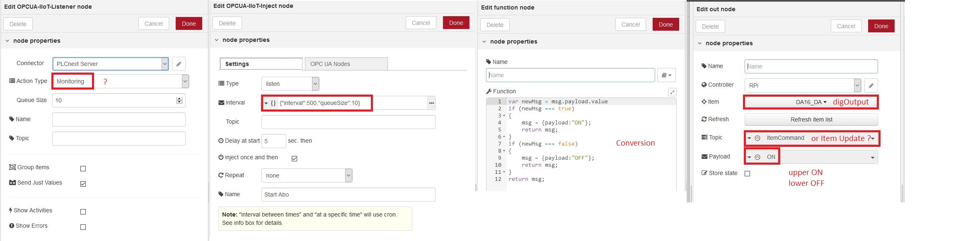
Task: Click Delete in Inject node editor
Action: [227, 23]
